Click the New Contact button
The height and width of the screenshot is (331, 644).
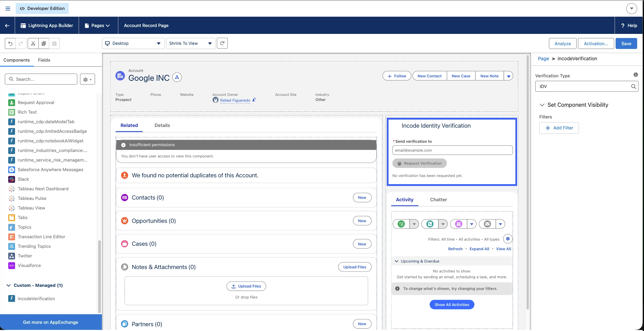tap(429, 76)
